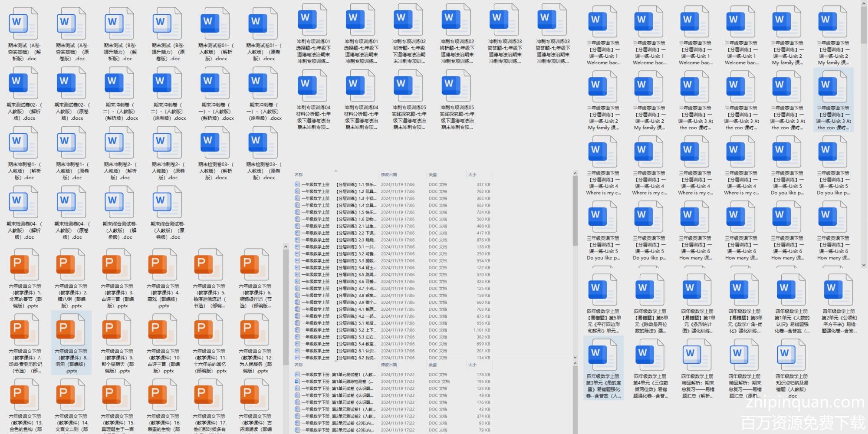
Task: Click 名称 column header in upper file list
Action: click(299, 174)
